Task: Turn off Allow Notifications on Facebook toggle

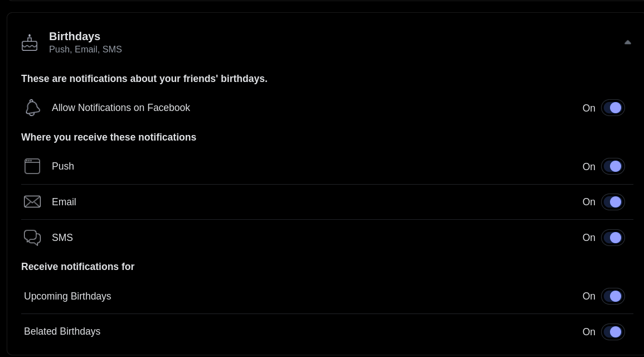Action: (613, 108)
